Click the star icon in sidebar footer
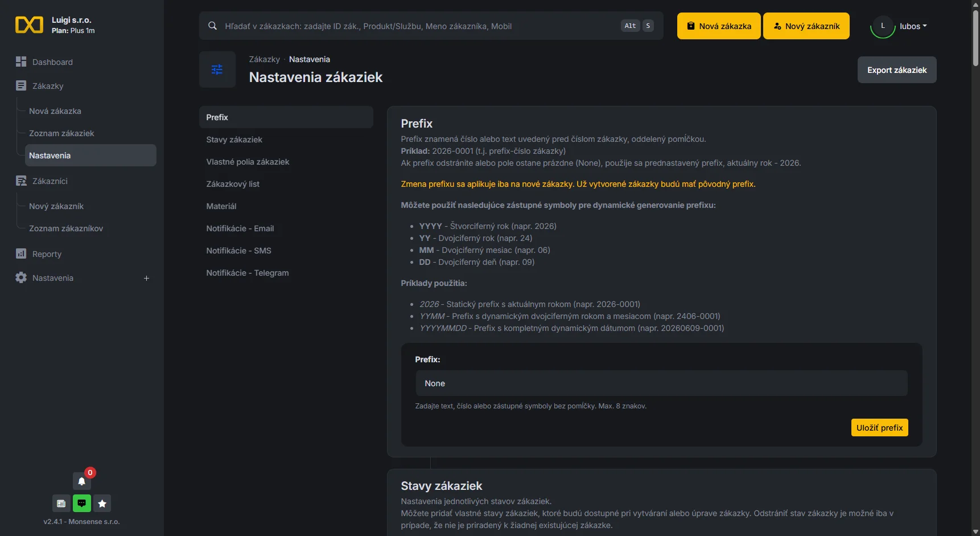The height and width of the screenshot is (536, 980). coord(102,504)
